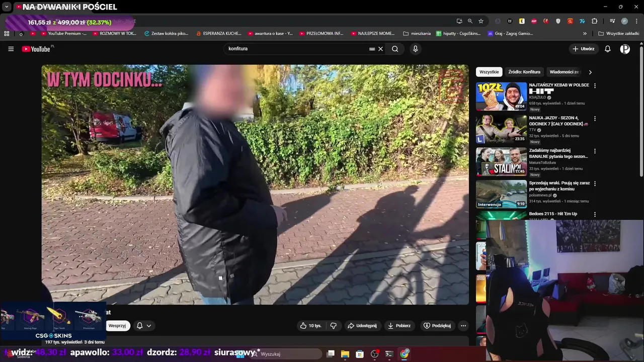
Task: Select Źródło: Konfitura filter chip
Action: tap(524, 72)
